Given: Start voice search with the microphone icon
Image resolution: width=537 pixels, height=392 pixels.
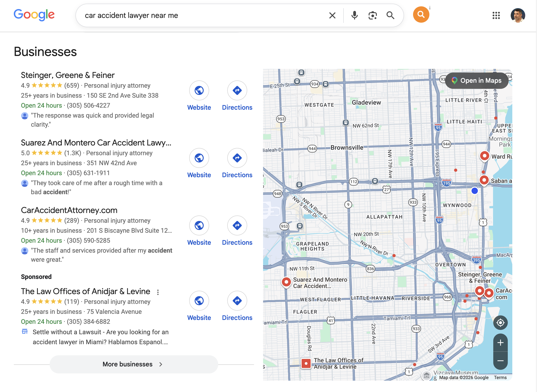Looking at the screenshot, I should (354, 15).
